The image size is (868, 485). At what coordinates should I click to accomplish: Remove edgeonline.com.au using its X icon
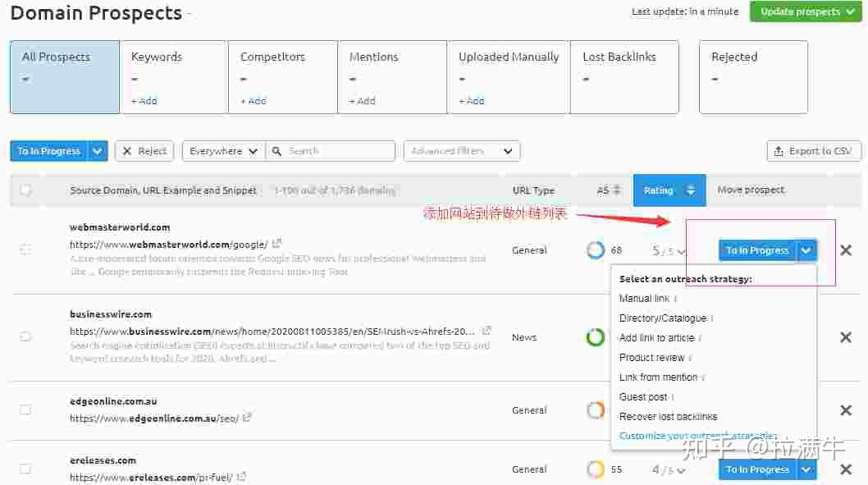tap(846, 410)
